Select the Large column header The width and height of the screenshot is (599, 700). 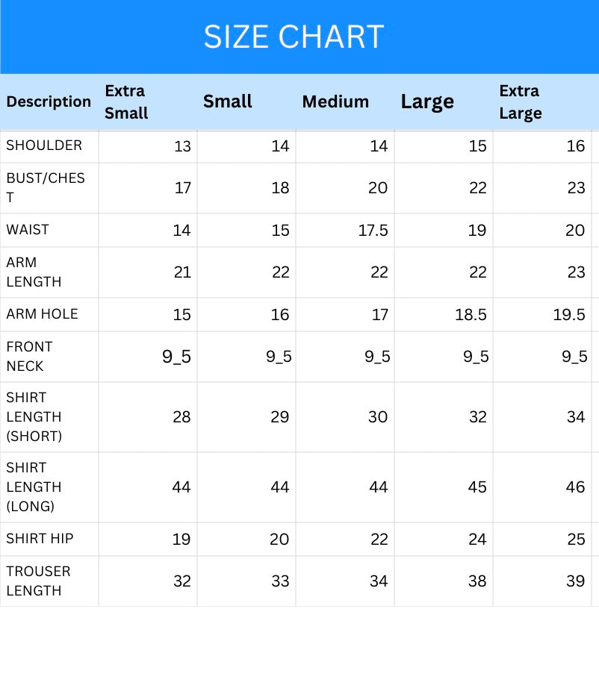coord(427,101)
